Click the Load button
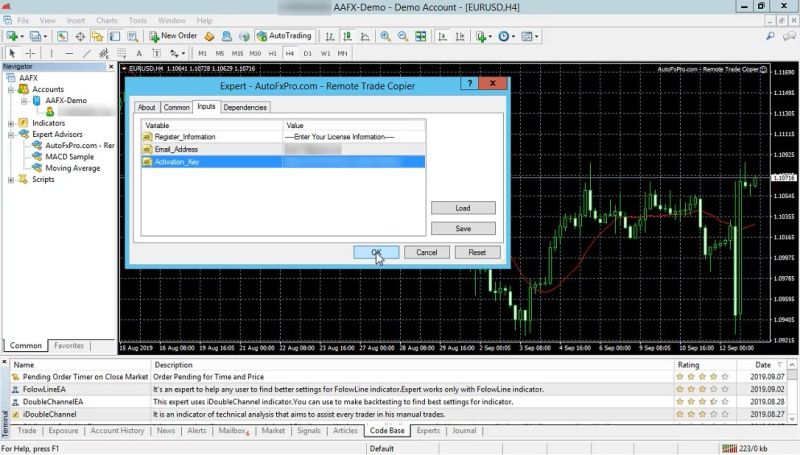The height and width of the screenshot is (455, 800). pyautogui.click(x=462, y=208)
